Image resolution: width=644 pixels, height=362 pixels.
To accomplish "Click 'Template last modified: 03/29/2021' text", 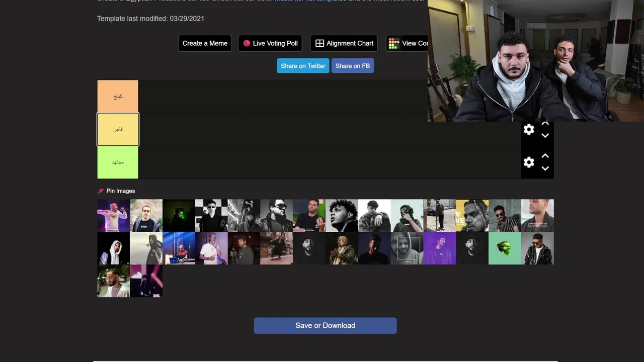I will pyautogui.click(x=150, y=19).
